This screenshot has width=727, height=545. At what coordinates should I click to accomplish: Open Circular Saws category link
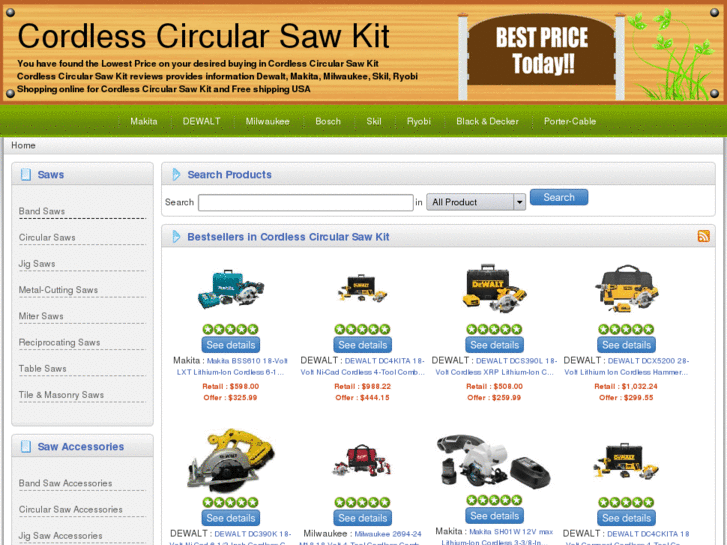47,237
